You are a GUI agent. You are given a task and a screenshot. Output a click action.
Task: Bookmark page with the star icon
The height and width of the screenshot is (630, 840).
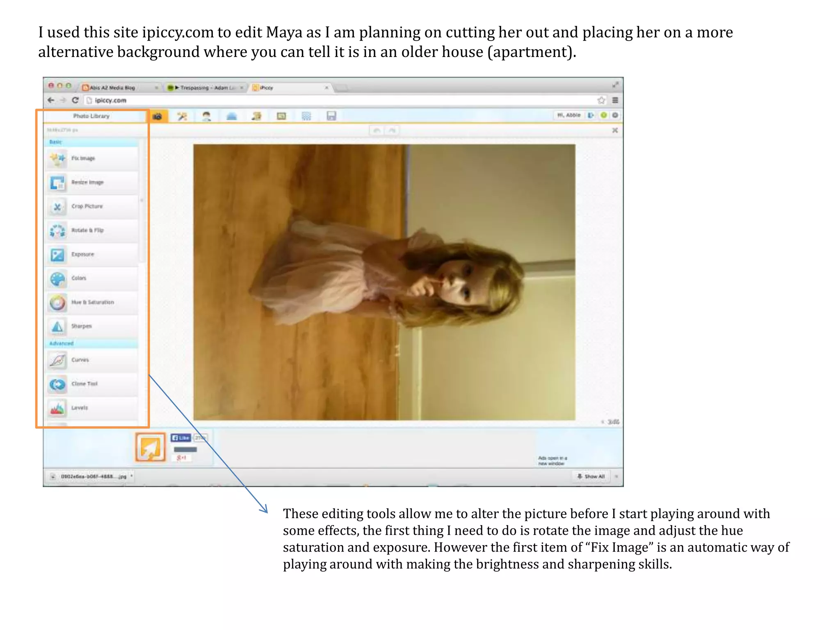[x=601, y=100]
